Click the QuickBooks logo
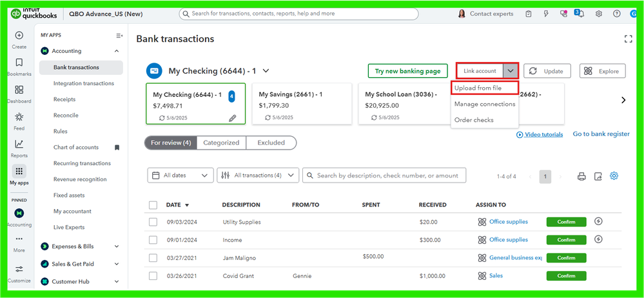This screenshot has height=298, width=644. click(34, 14)
